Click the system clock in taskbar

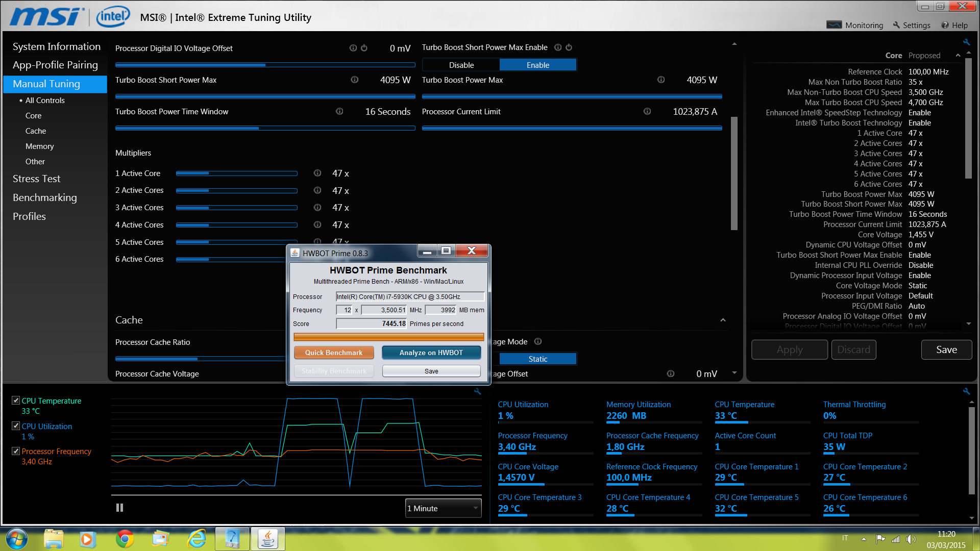pyautogui.click(x=946, y=539)
